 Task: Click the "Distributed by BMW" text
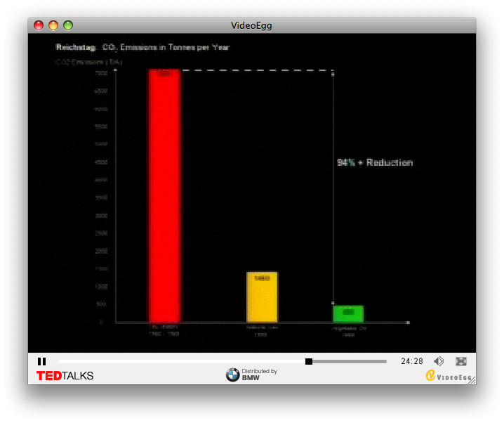259,375
